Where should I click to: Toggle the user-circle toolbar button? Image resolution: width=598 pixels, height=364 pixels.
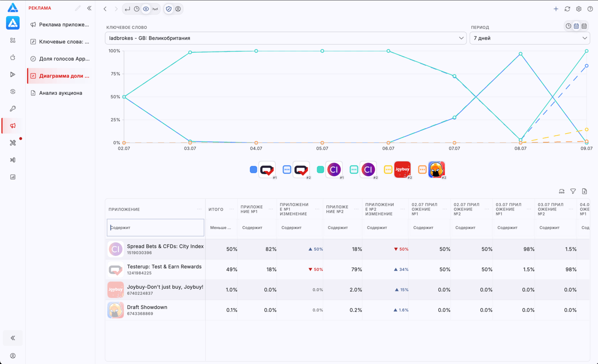178,9
